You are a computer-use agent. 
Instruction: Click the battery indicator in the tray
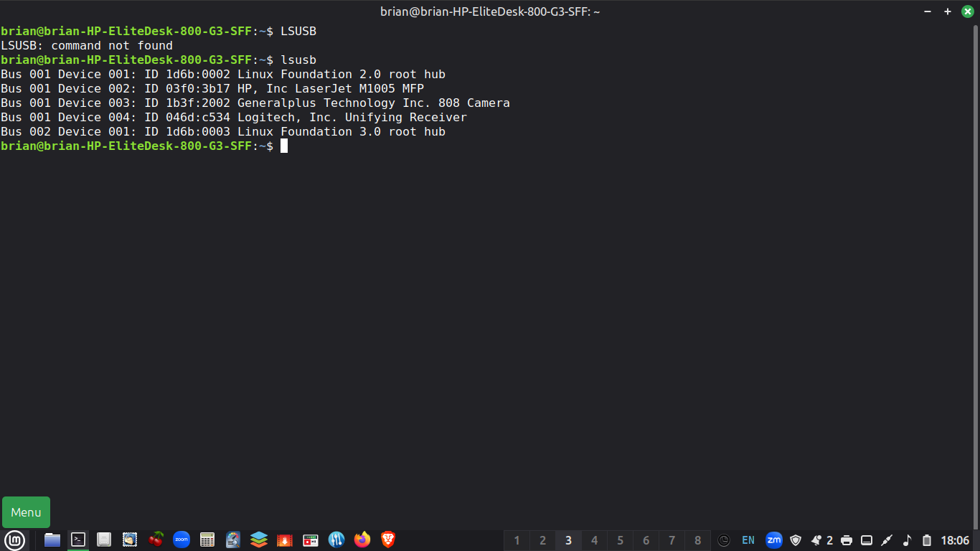click(x=927, y=540)
